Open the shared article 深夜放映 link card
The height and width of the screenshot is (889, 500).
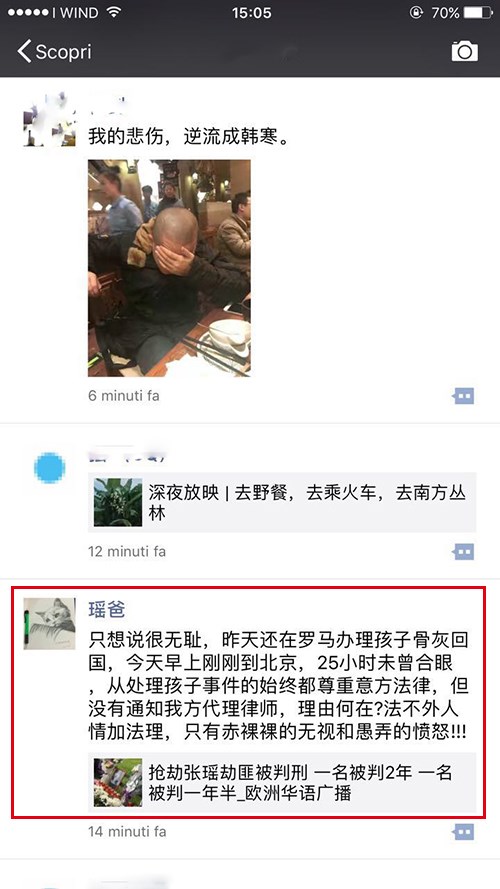coord(282,502)
